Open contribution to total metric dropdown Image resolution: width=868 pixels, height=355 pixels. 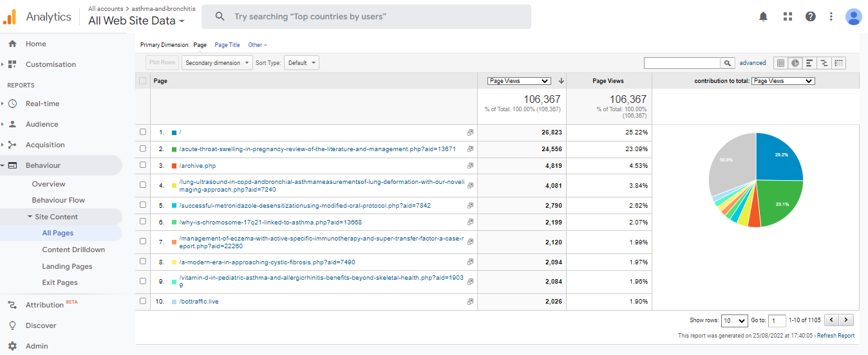[783, 81]
